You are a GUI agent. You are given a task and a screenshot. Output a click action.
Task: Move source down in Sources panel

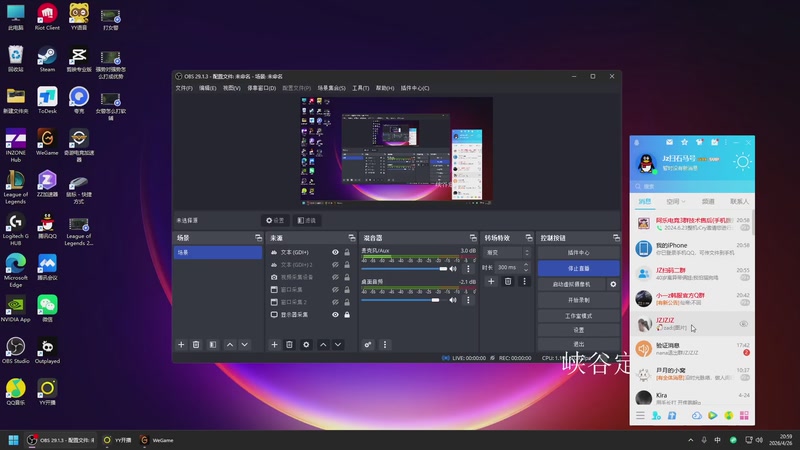tap(338, 345)
